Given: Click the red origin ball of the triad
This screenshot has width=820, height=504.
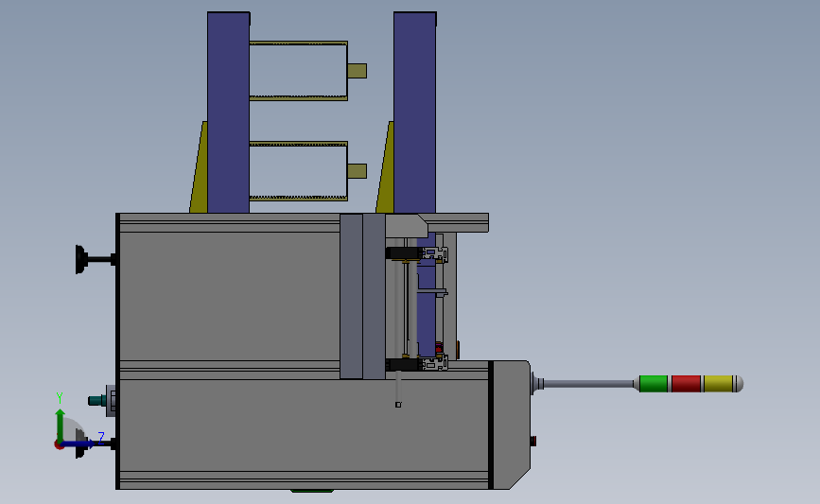Looking at the screenshot, I should click(x=59, y=445).
